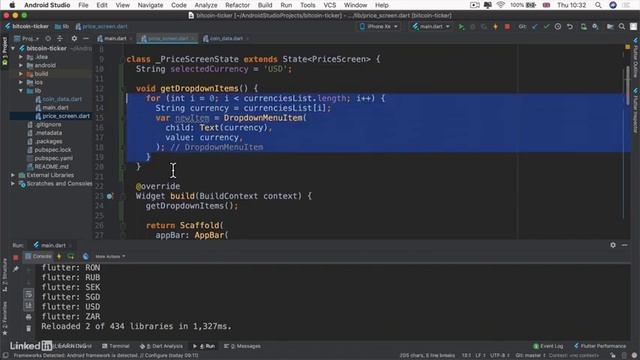
Task: Stop process with red square in Run panel
Action: click(16, 257)
